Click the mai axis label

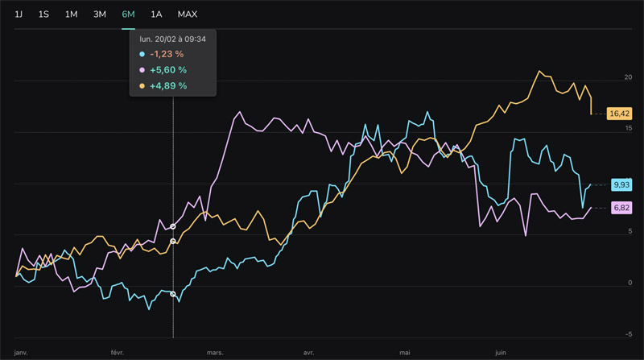[x=405, y=353]
